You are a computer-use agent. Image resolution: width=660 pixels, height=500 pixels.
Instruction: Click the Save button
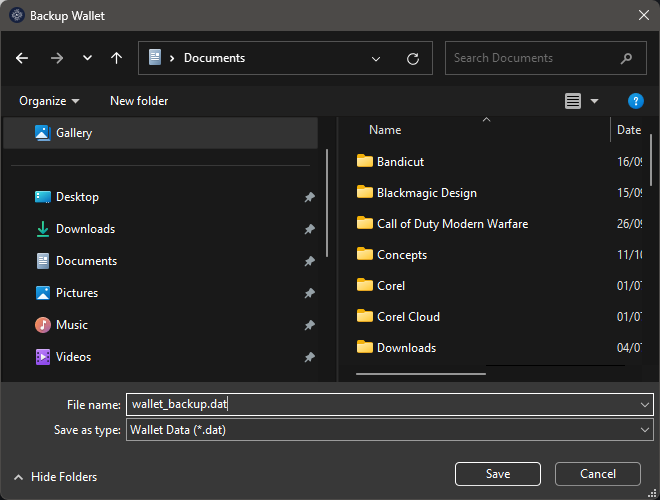497,474
